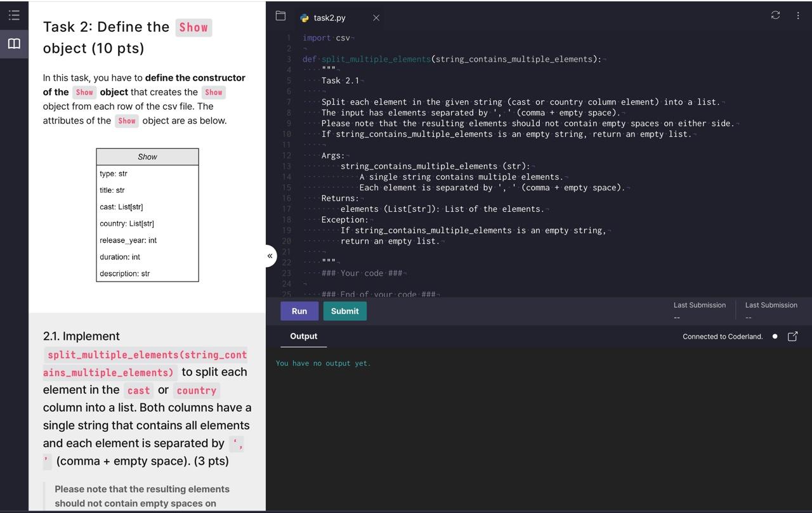Open output in new window icon
This screenshot has width=812, height=513.
792,337
